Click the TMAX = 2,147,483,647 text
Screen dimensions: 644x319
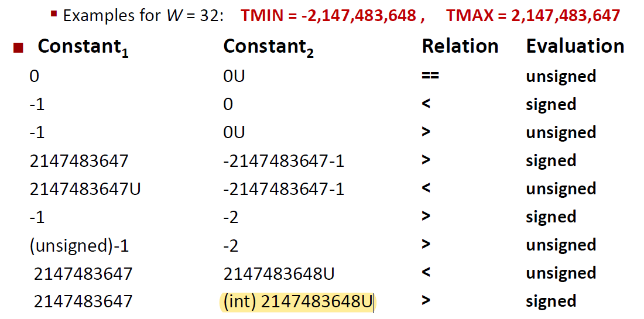click(x=533, y=16)
